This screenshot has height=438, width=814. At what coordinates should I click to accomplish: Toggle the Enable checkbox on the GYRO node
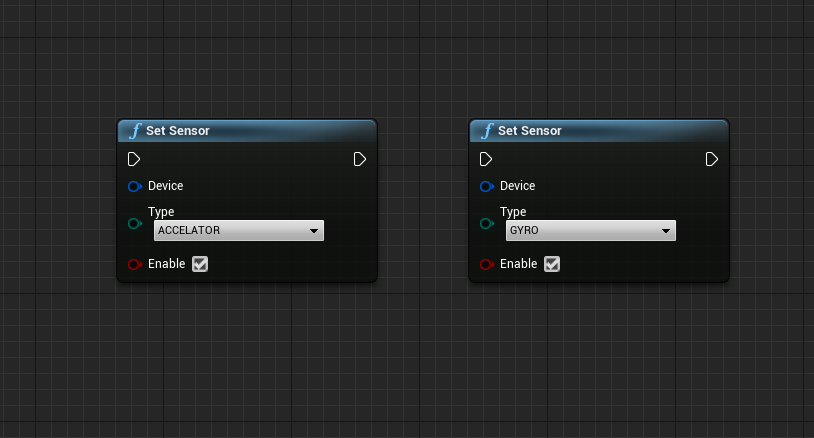tap(552, 264)
